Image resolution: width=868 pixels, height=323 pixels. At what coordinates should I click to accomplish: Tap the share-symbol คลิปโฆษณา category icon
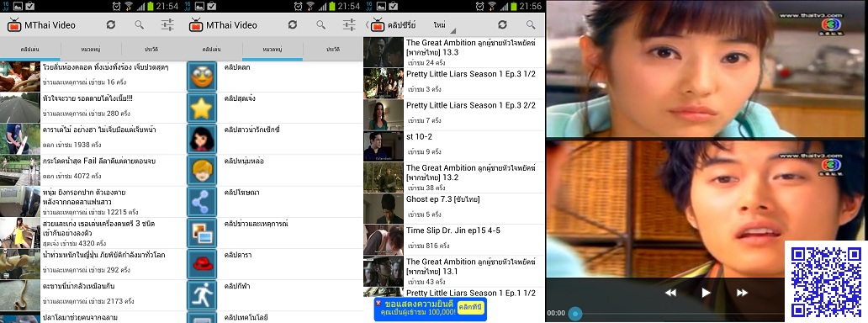coord(202,201)
